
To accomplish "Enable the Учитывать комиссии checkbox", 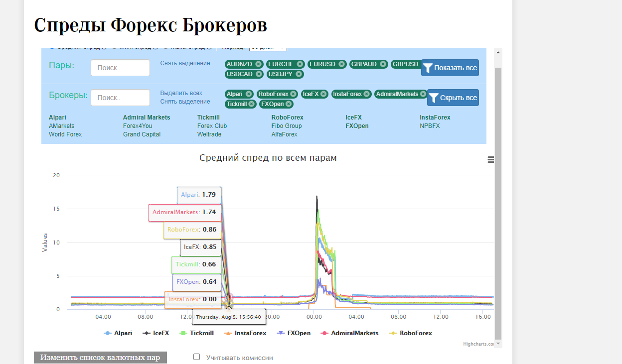I will click(x=196, y=357).
